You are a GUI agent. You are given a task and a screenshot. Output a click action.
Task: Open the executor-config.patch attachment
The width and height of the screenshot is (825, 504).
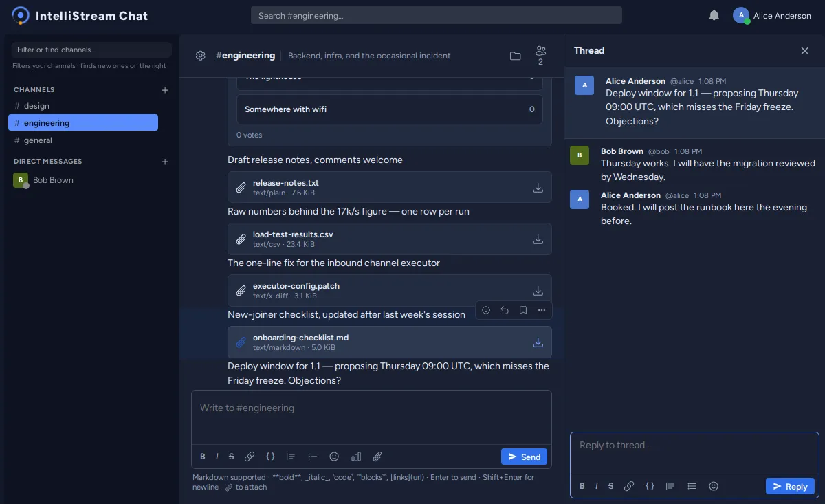pos(390,290)
